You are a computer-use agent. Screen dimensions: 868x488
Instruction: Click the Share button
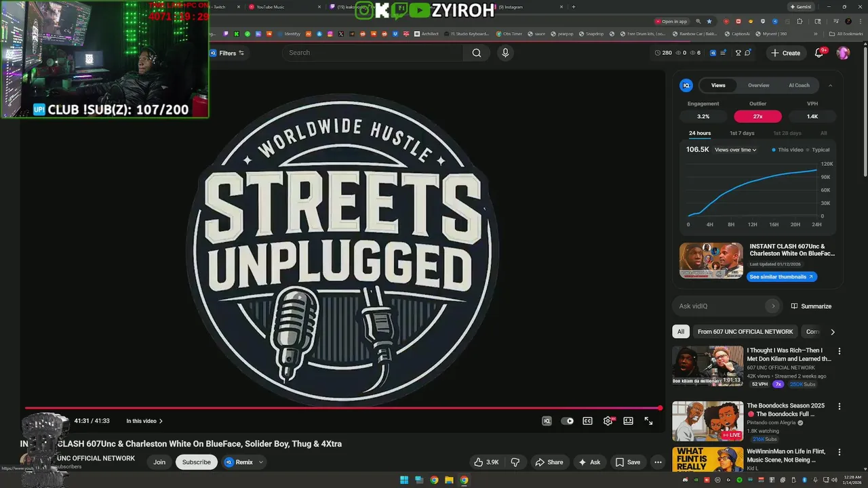[549, 462]
